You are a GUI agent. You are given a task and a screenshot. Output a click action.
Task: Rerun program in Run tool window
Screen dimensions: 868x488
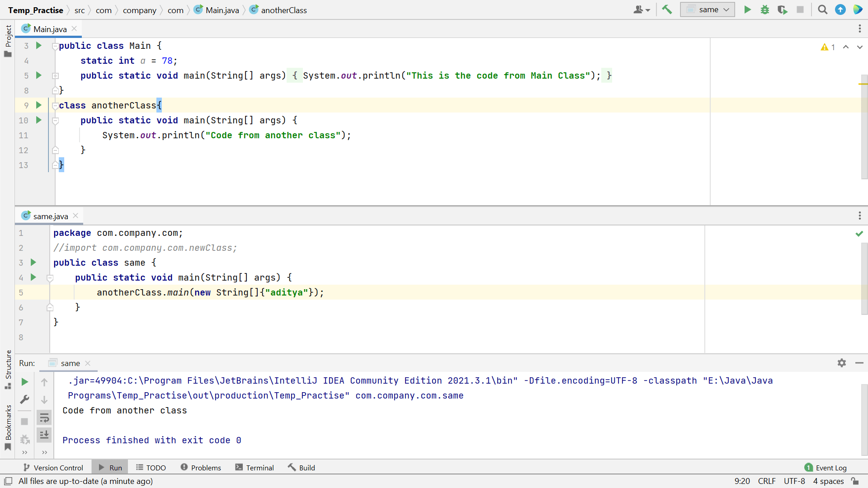pos(25,382)
